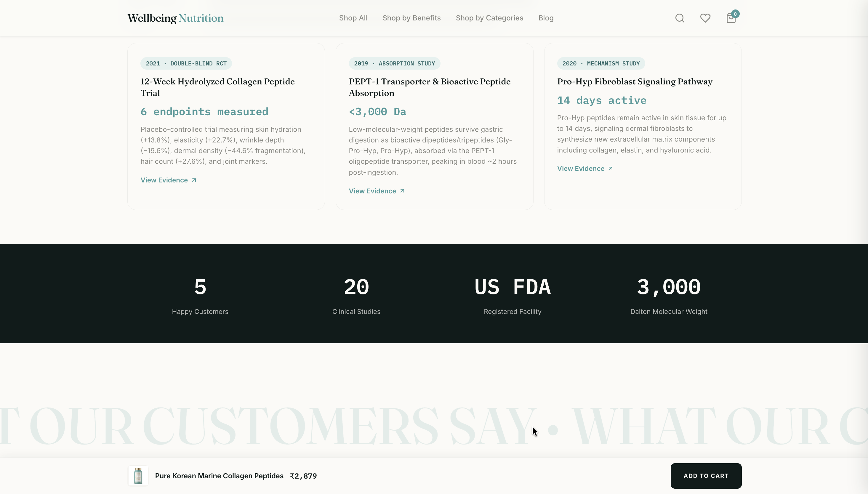
Task: Click the Clinical Studies label
Action: coord(356,312)
